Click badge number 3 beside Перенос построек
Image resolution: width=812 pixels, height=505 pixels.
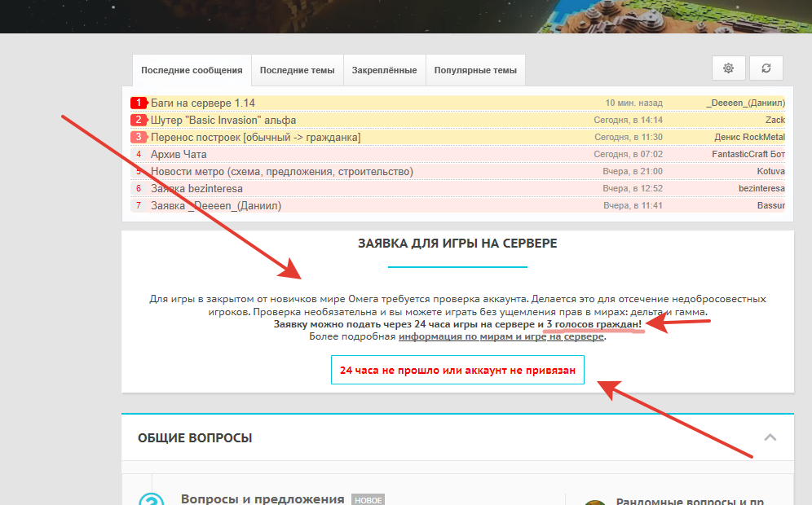(139, 137)
